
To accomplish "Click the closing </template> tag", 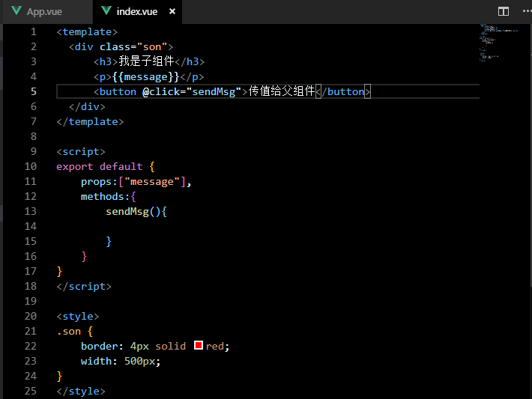I will (x=90, y=122).
